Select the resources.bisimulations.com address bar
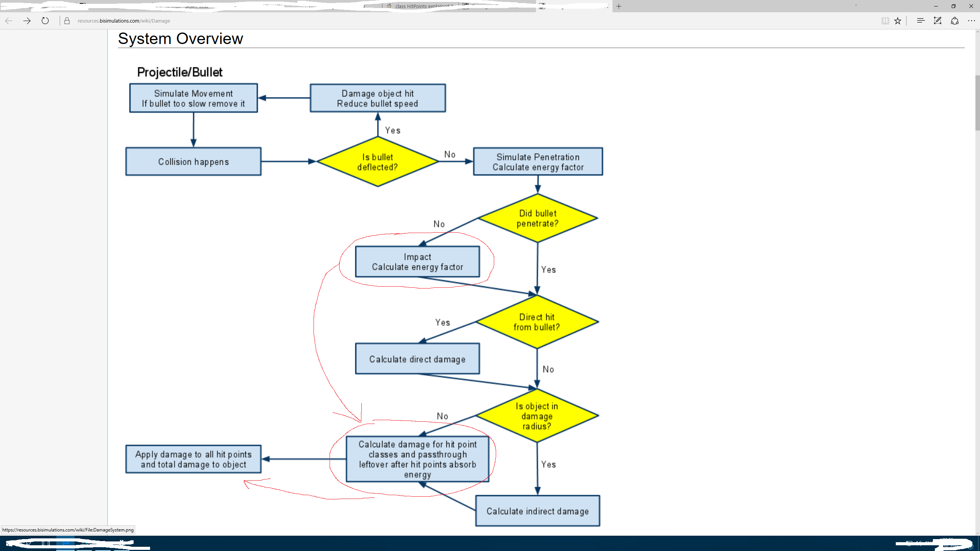This screenshot has width=980, height=551. tap(124, 21)
